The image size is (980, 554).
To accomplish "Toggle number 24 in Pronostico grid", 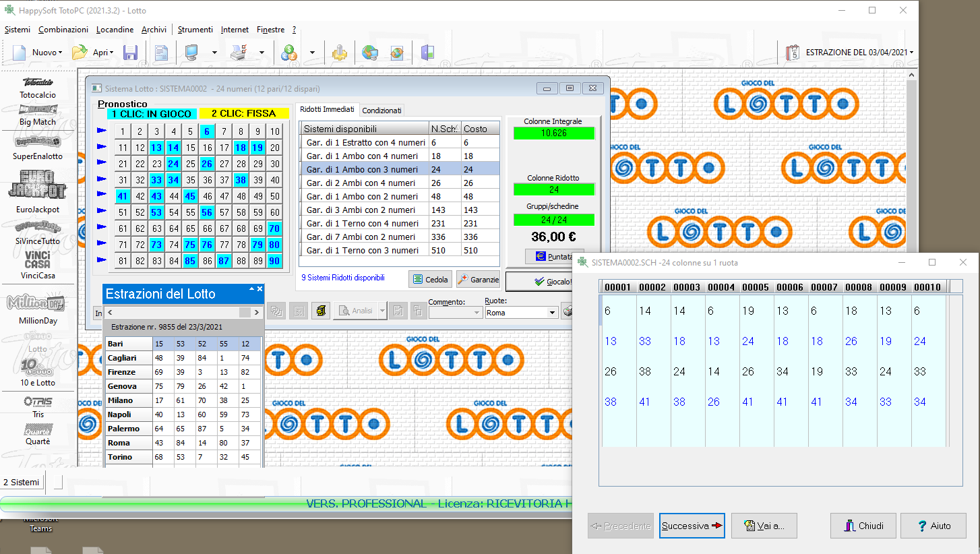I will [173, 164].
